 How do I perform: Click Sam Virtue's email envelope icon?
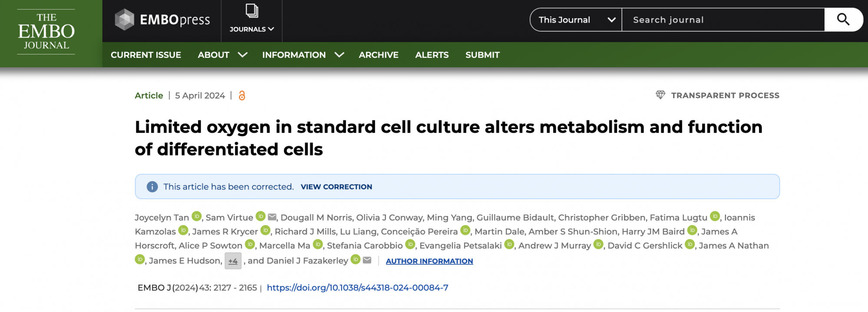click(272, 217)
